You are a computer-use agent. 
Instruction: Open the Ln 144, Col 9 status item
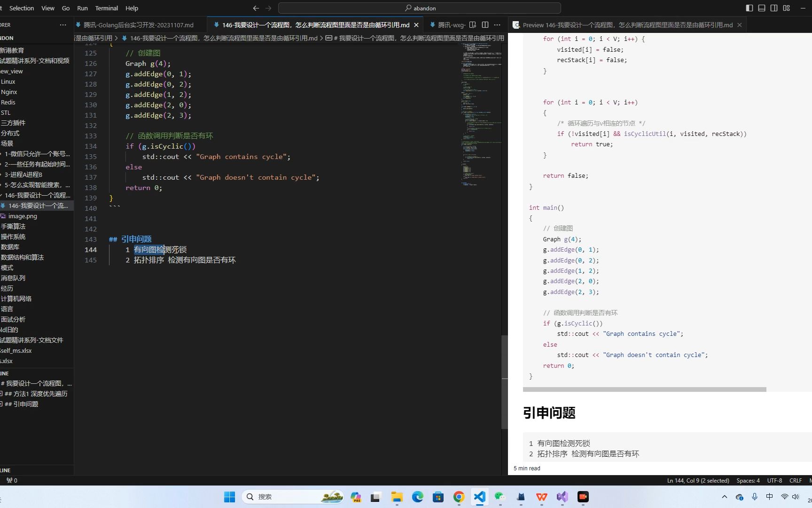[698, 480]
